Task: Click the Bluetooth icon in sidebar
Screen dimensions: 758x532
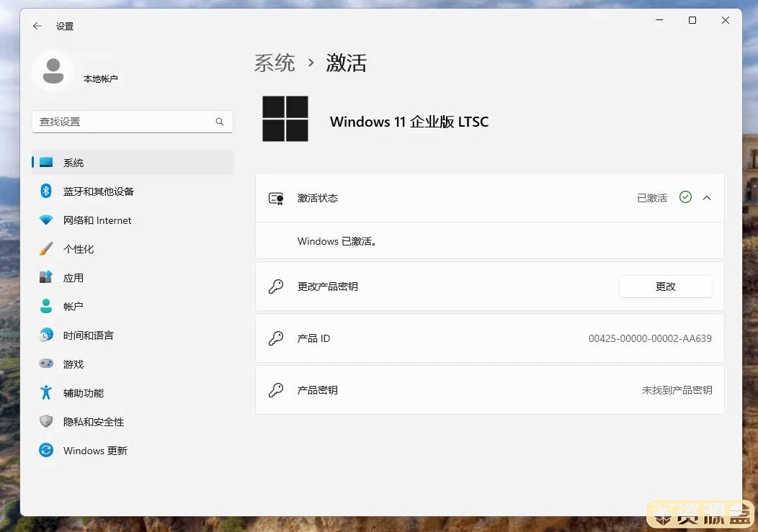Action: coord(46,191)
